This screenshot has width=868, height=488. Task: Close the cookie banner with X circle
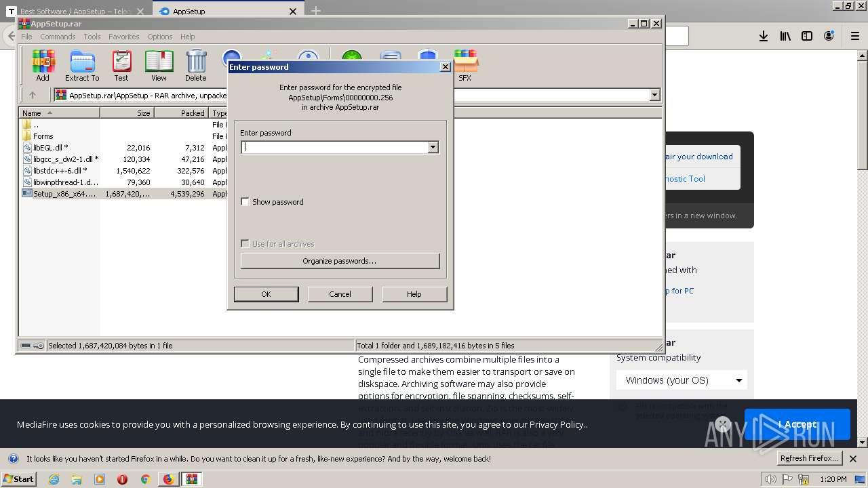(x=723, y=424)
